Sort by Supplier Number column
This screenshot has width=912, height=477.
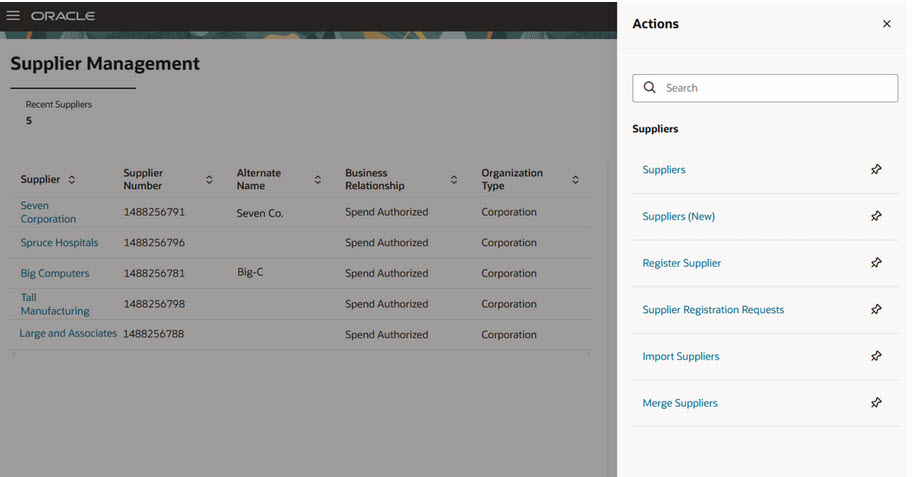[x=209, y=180]
